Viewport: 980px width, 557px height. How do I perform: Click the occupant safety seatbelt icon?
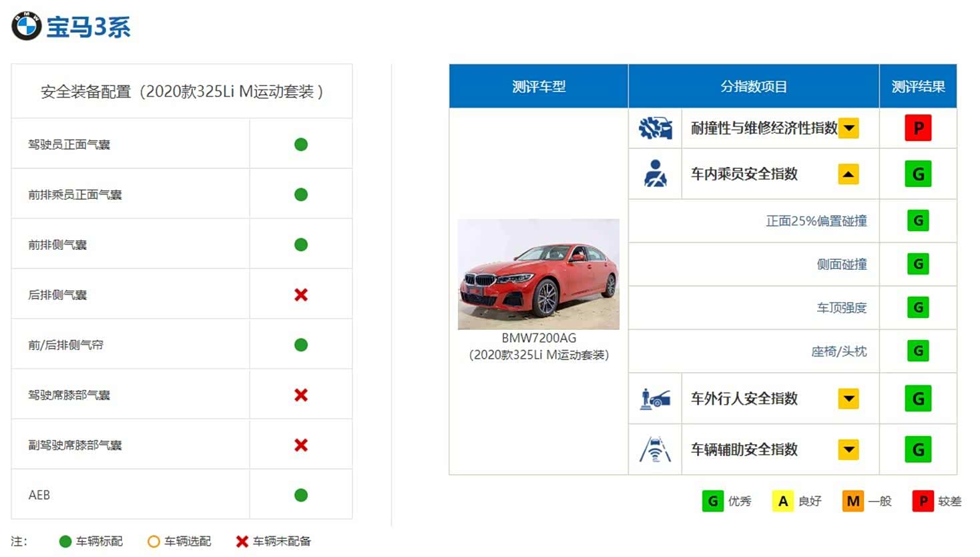pos(655,174)
